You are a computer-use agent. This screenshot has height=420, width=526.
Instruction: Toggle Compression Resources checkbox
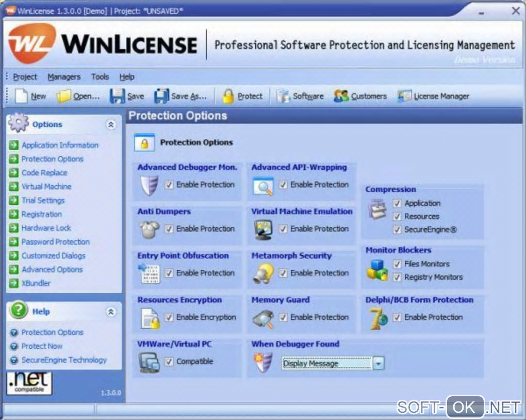coord(397,217)
